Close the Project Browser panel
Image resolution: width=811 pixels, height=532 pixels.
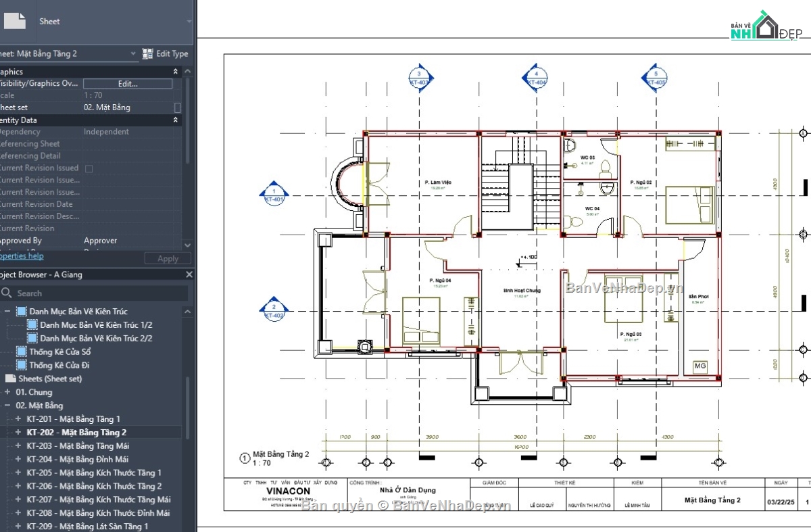tap(189, 274)
